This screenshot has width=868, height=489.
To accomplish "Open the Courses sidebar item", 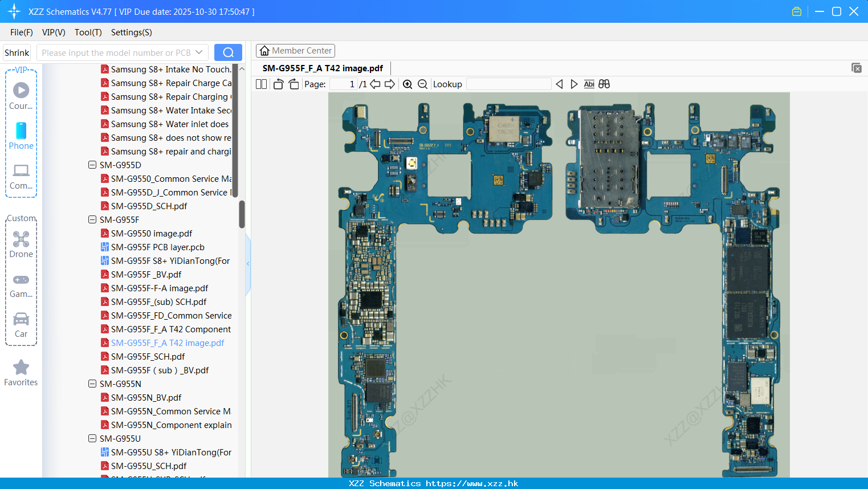I will point(21,96).
